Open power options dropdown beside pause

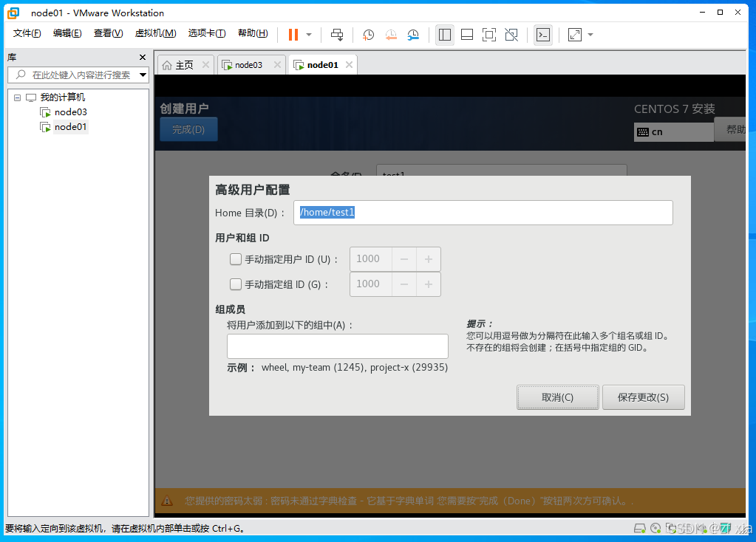(309, 35)
